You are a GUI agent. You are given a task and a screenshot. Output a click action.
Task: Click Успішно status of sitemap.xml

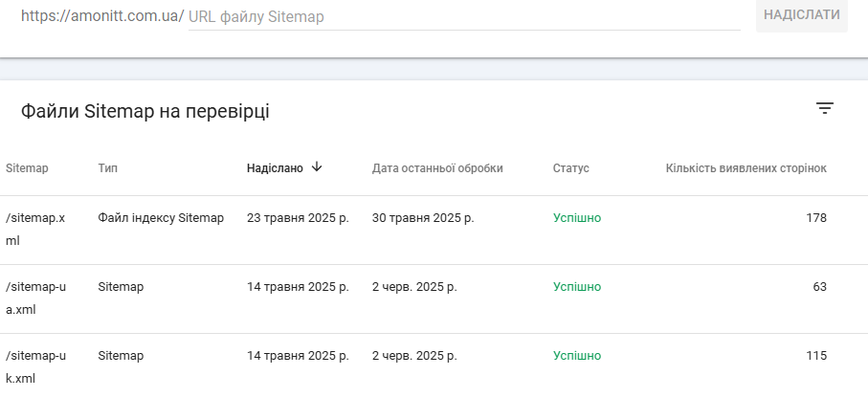tap(577, 218)
